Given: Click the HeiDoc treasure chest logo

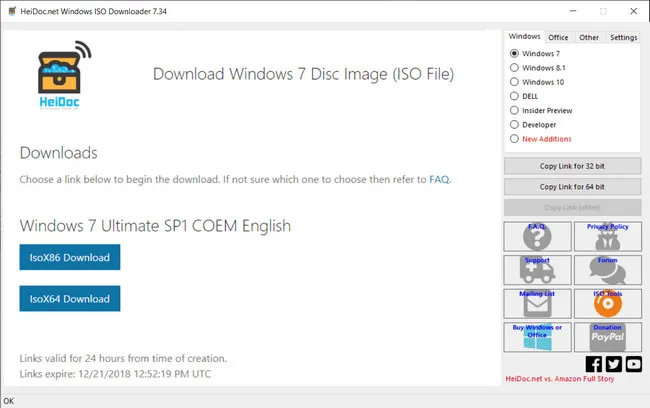Looking at the screenshot, I should coord(63,75).
